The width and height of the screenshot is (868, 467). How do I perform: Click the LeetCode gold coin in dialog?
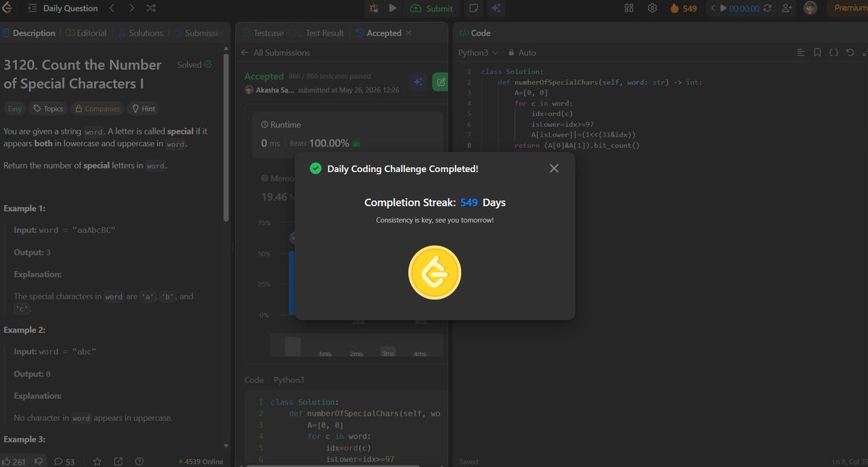435,273
